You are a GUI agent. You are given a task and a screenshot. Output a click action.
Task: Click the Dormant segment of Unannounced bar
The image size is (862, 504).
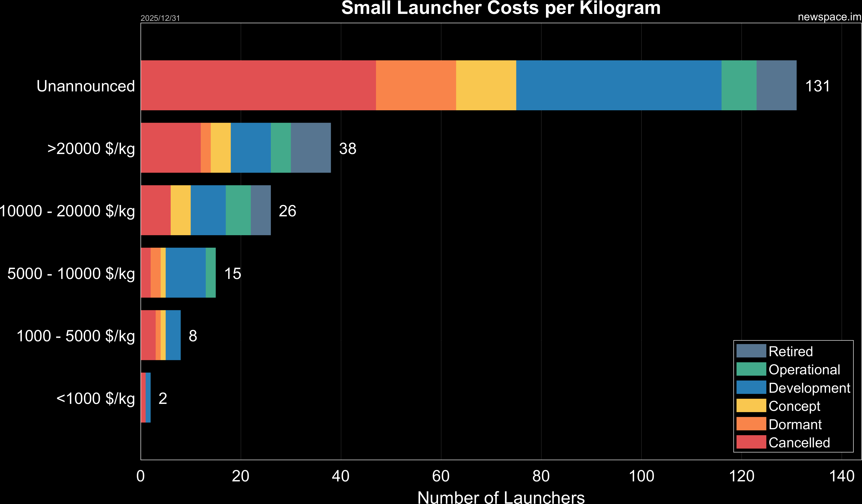tap(416, 85)
